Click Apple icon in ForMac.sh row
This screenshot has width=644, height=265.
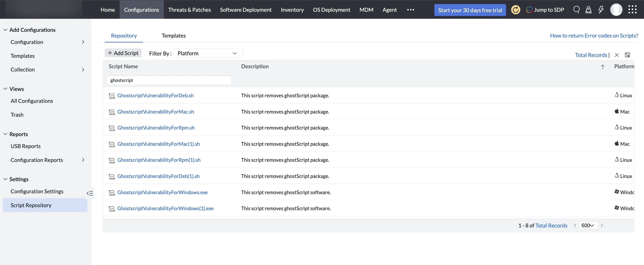[x=617, y=111]
